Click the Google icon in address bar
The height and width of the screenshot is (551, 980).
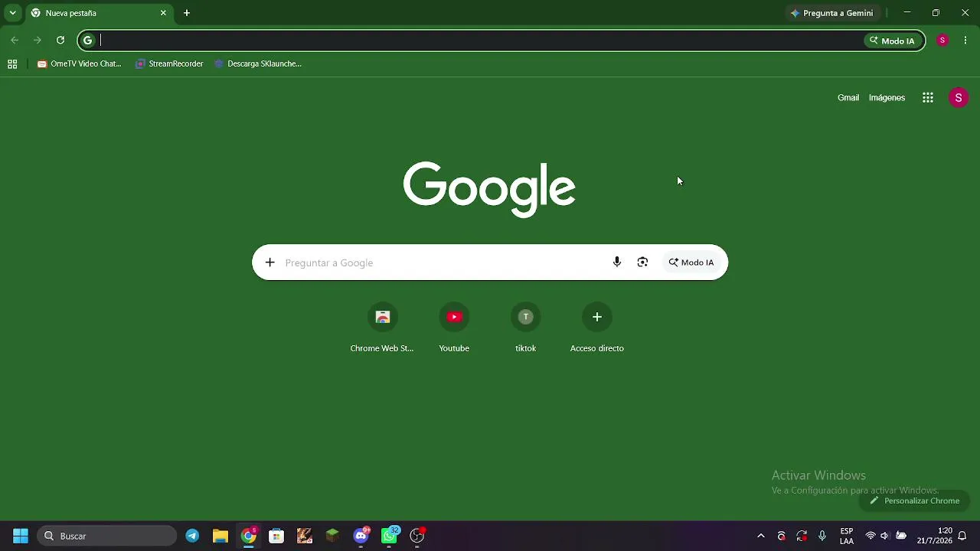point(88,41)
